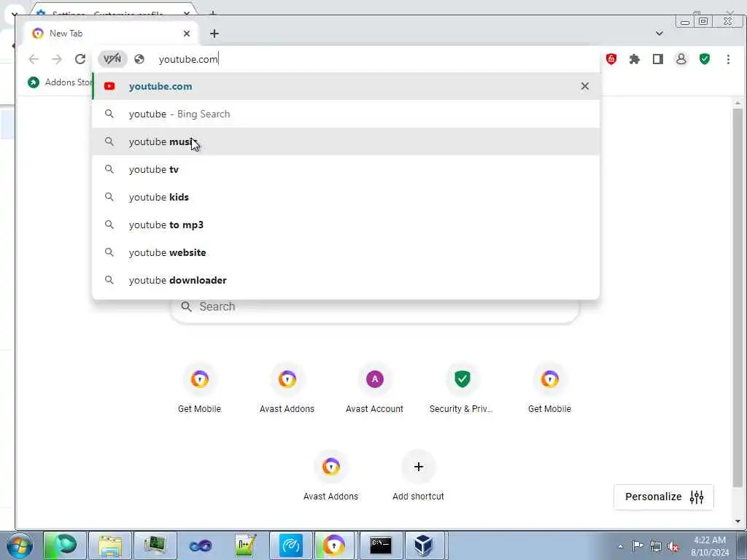The image size is (747, 560).
Task: Choose the youtube tv suggestion
Action: (346, 169)
